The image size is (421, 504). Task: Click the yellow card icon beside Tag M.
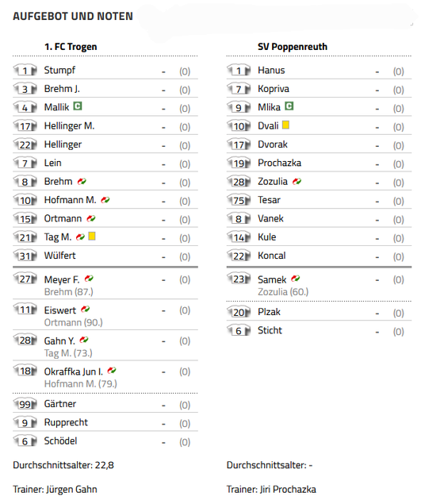coord(92,237)
